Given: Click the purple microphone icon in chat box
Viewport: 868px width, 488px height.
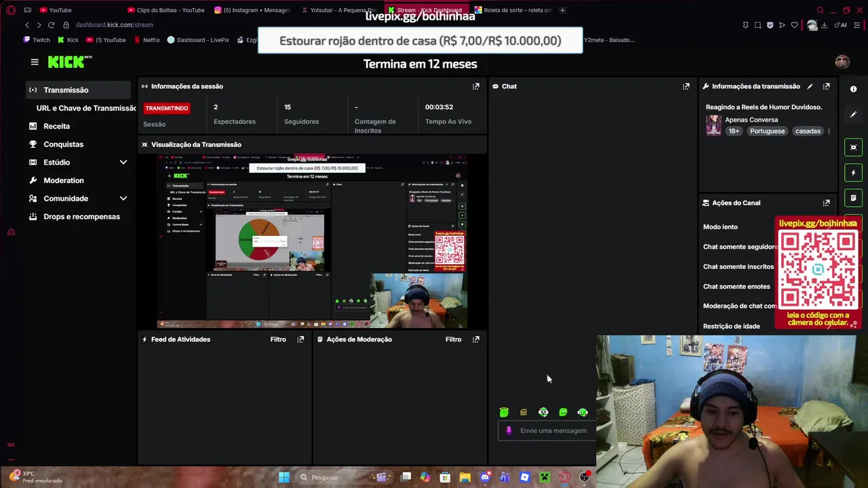Looking at the screenshot, I should [509, 430].
